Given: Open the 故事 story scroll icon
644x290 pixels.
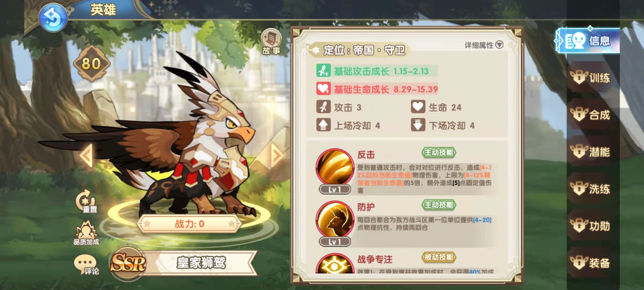Looking at the screenshot, I should pyautogui.click(x=271, y=42).
